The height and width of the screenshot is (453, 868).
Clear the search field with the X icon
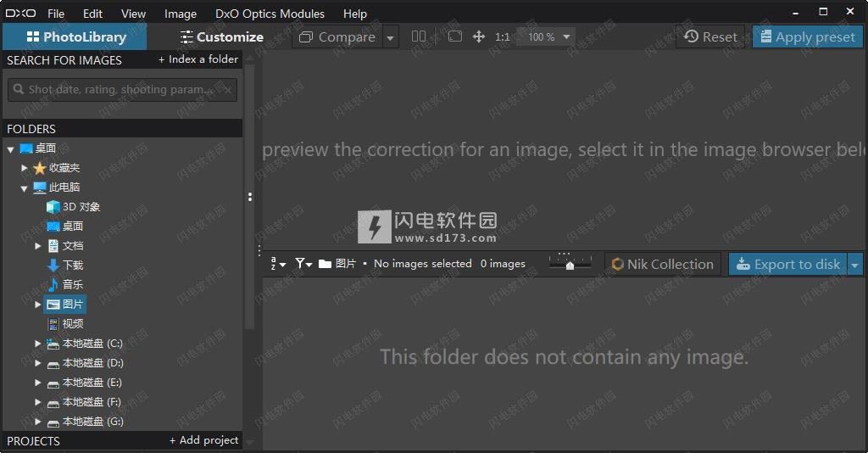click(x=227, y=90)
